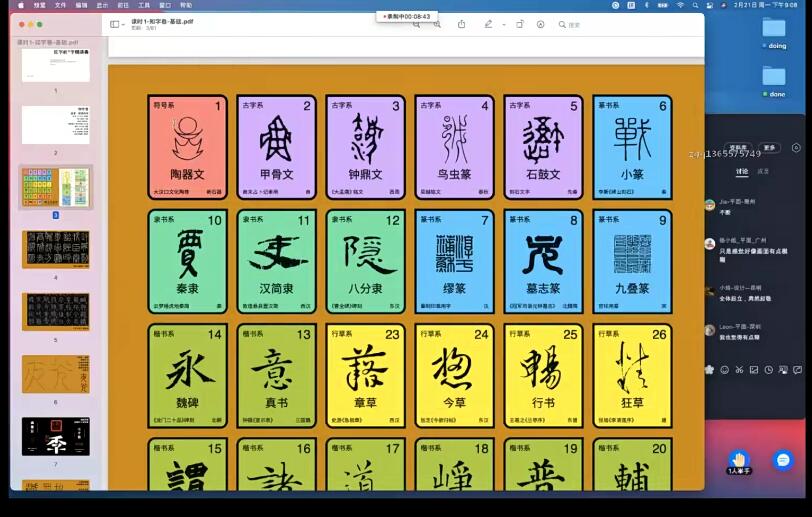Click the Share icon in Preview toolbar

(x=461, y=24)
